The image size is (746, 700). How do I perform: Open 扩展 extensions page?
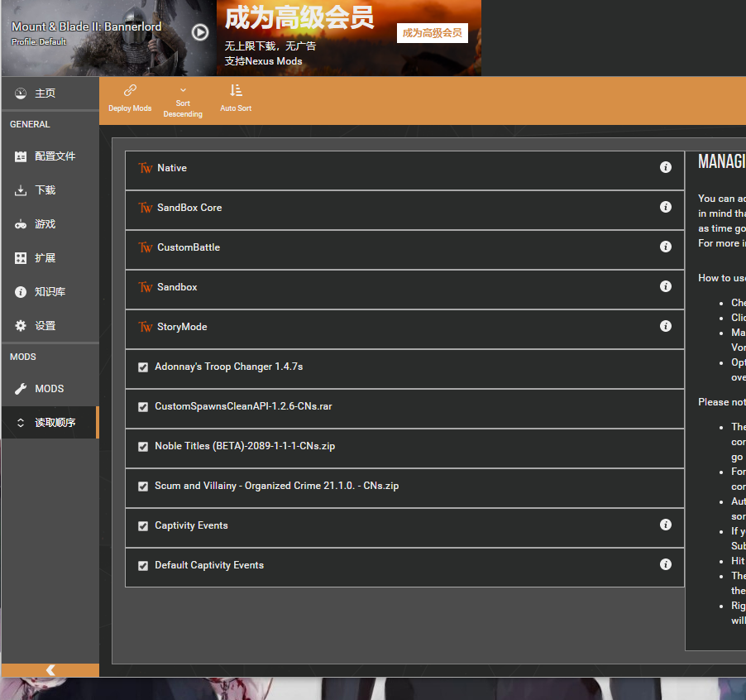tap(50, 258)
